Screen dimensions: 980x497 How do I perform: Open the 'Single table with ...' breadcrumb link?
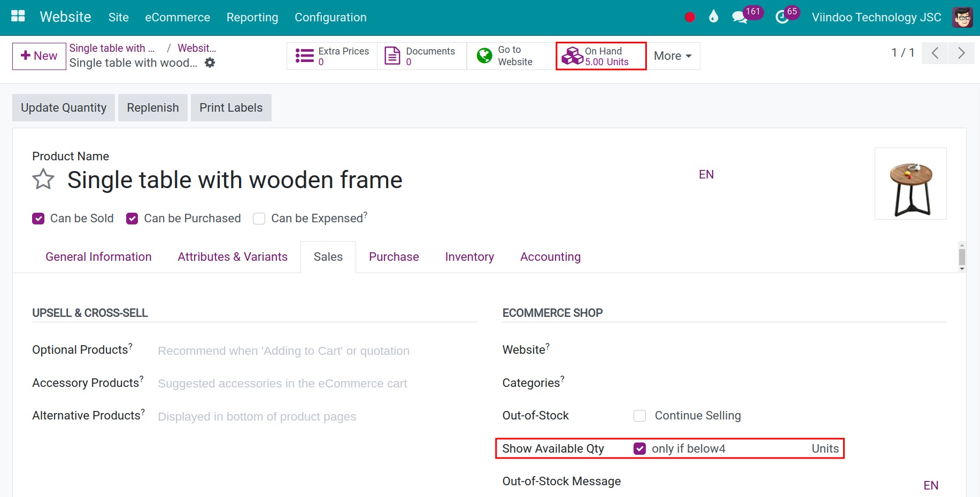[112, 48]
